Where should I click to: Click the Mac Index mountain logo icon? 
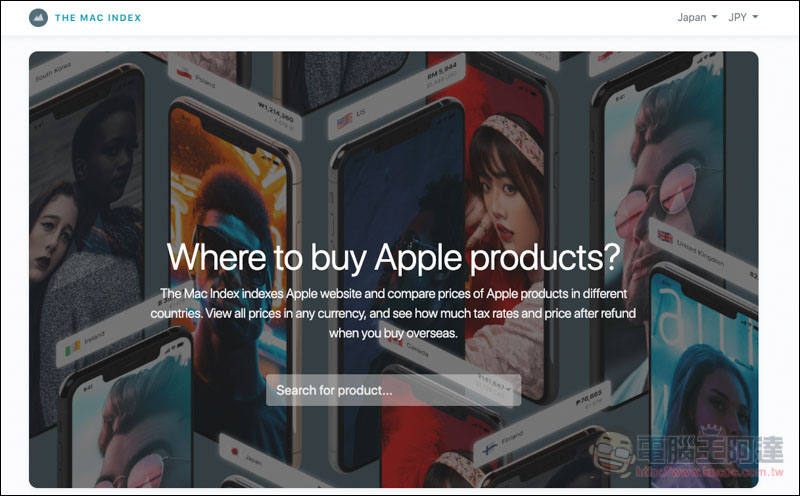click(x=38, y=18)
